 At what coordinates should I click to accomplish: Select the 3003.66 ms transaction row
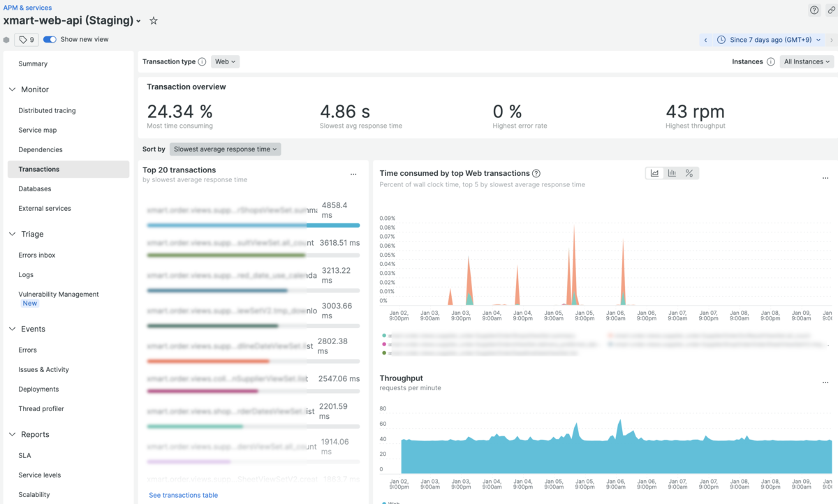coord(253,315)
